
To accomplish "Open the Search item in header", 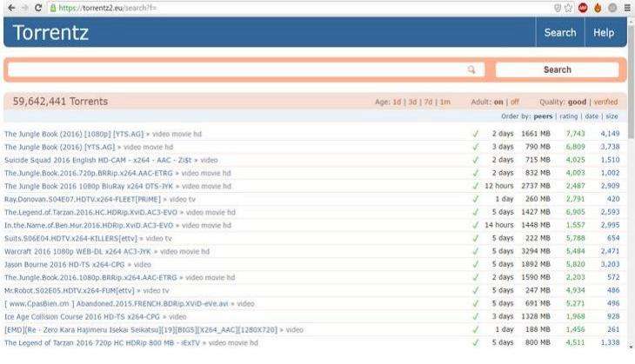I will click(559, 32).
